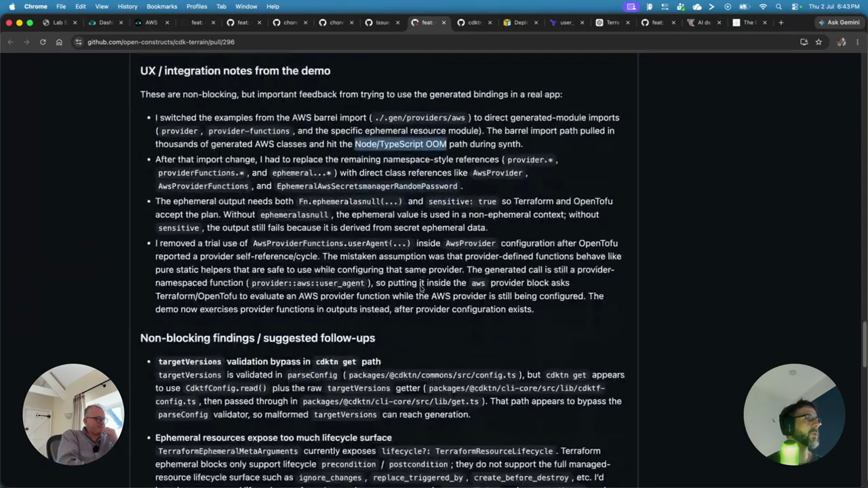Click the URL address field
868x488 pixels.
(x=434, y=42)
